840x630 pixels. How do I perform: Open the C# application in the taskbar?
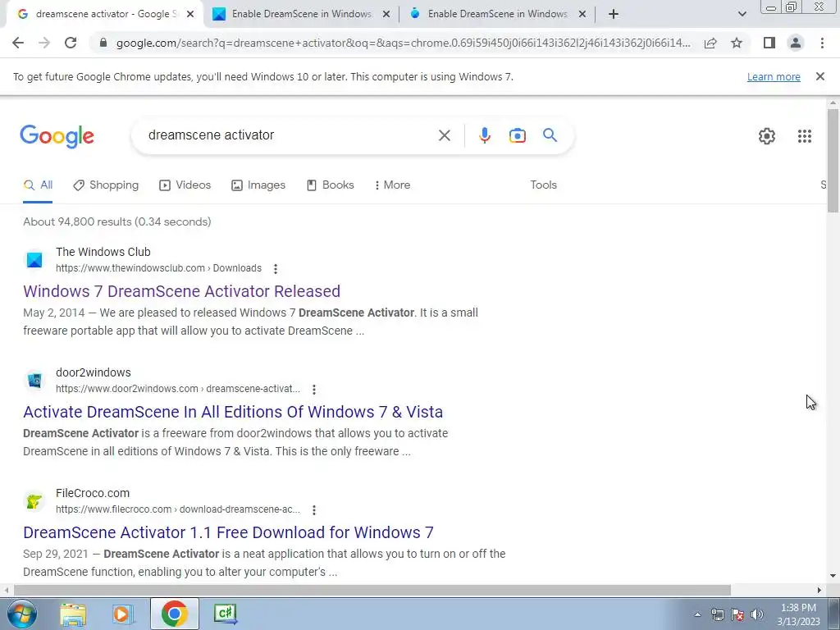(x=225, y=614)
